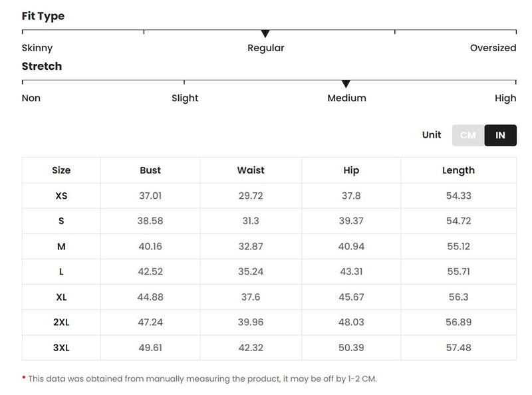The width and height of the screenshot is (532, 395).
Task: Select the XS size row label
Action: [x=61, y=196]
